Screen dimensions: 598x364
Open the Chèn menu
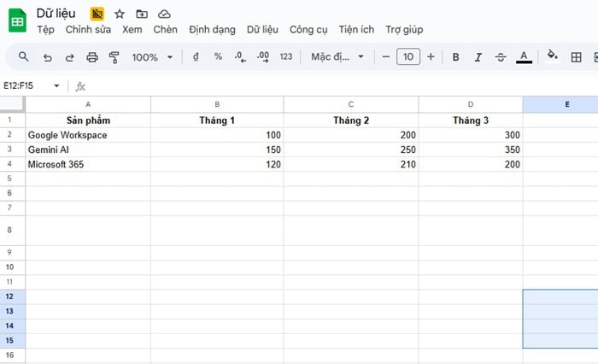[165, 29]
